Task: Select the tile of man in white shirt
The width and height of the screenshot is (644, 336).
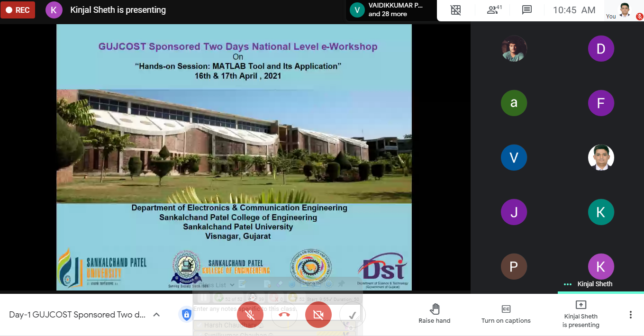Action: click(601, 157)
